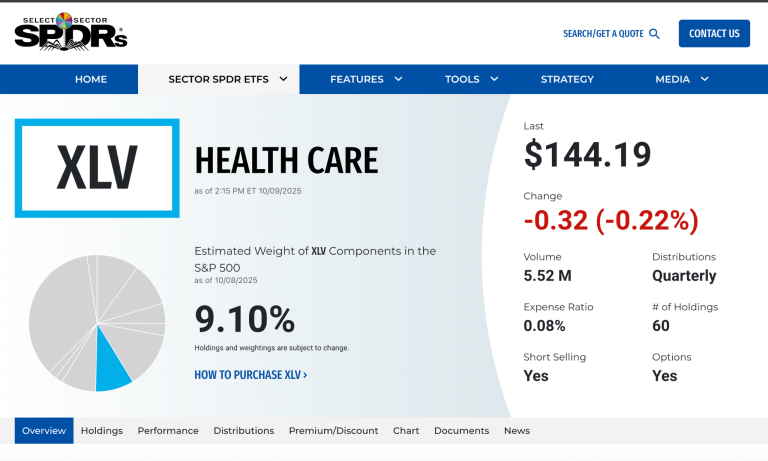Click the Select Sector SPDRs logo

70,32
